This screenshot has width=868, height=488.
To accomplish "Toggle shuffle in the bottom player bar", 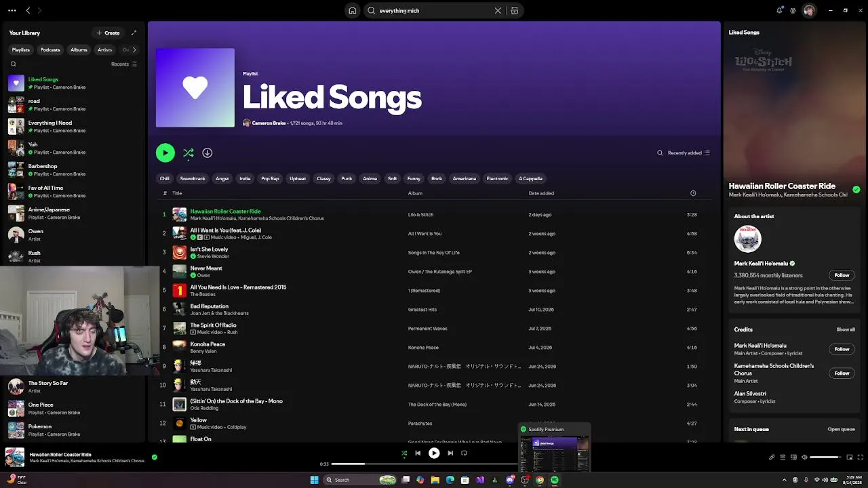I will pos(404,453).
